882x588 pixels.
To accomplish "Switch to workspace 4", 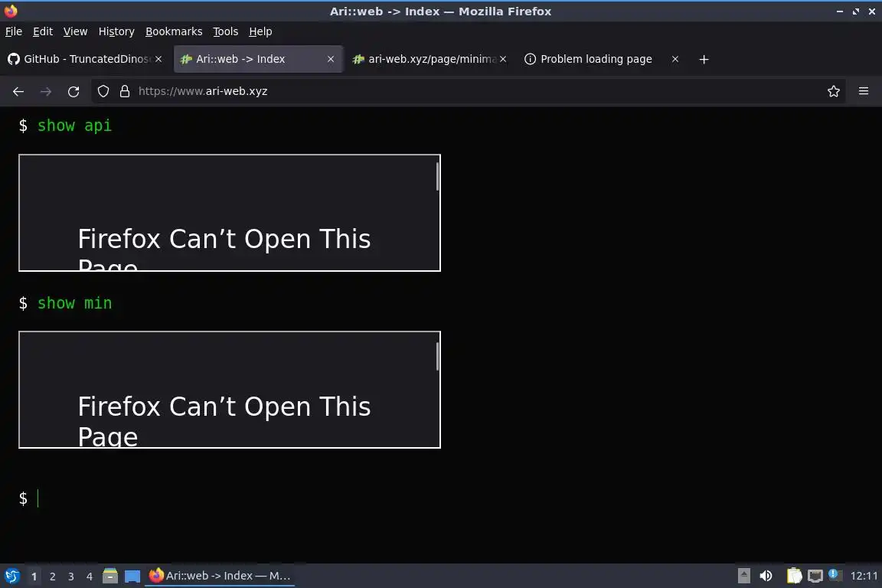I will [x=90, y=577].
